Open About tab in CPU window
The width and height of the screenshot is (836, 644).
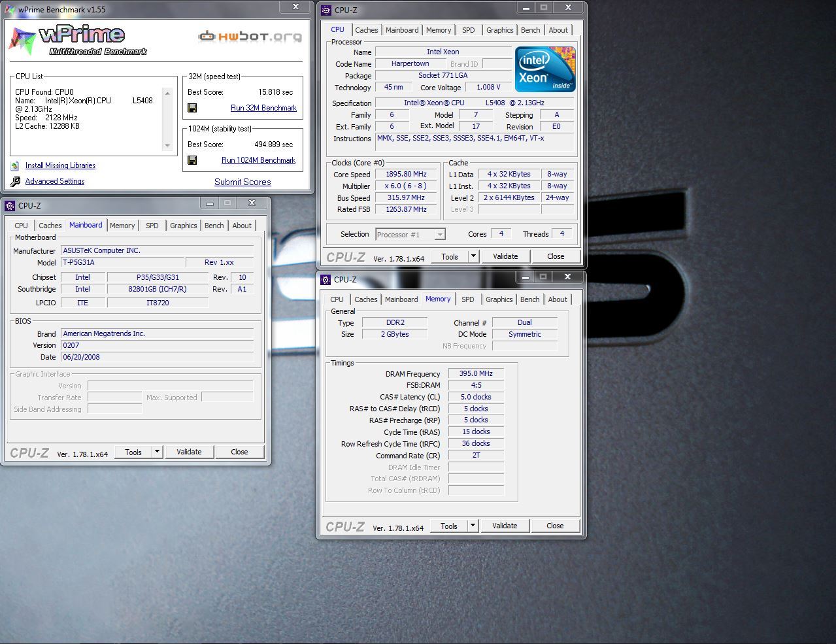point(558,30)
